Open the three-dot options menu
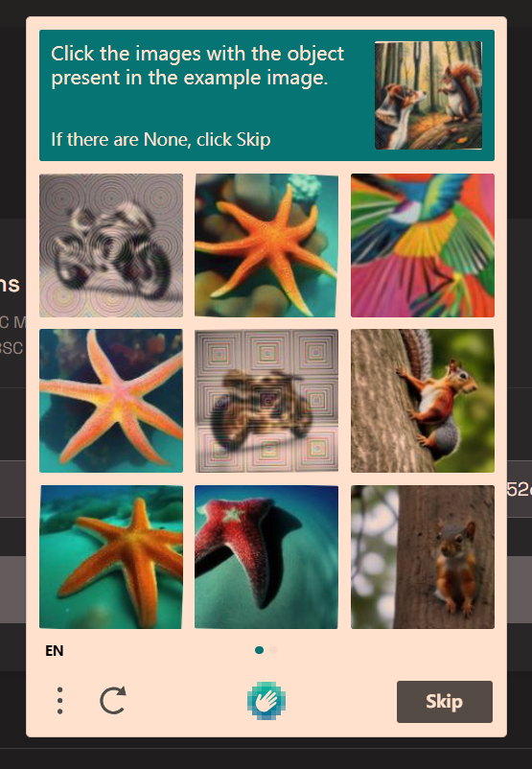532x769 pixels. [x=59, y=701]
